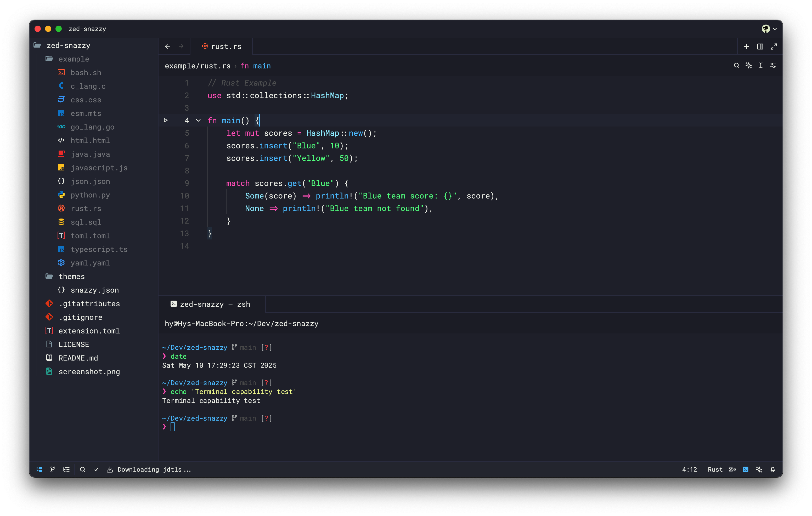The height and width of the screenshot is (516, 812).
Task: Click println! on line 10
Action: click(x=334, y=196)
